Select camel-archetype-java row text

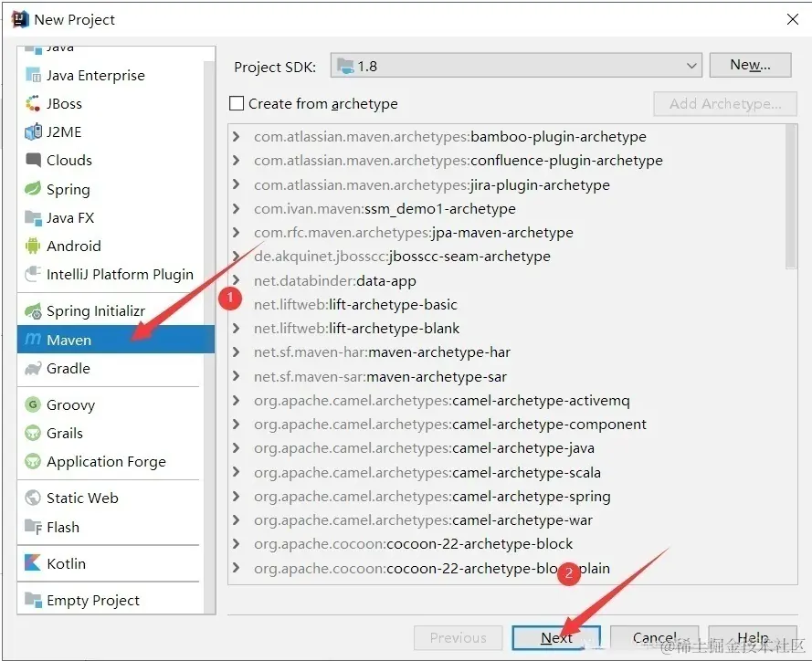coord(424,448)
